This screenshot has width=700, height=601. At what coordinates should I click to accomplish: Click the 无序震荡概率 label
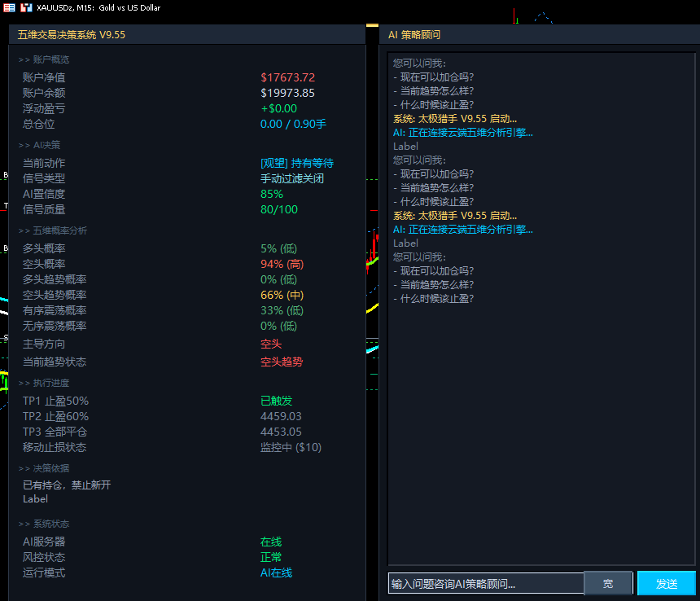(x=55, y=326)
